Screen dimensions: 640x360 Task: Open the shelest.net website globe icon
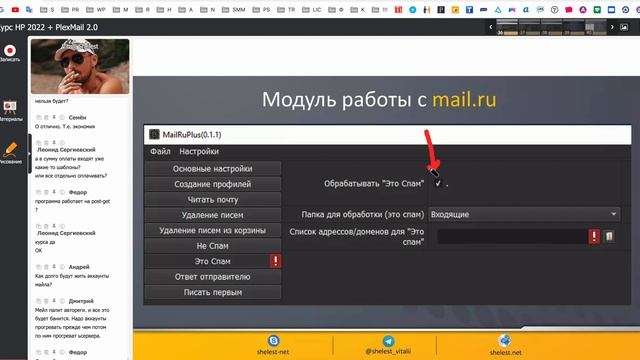coord(505,340)
